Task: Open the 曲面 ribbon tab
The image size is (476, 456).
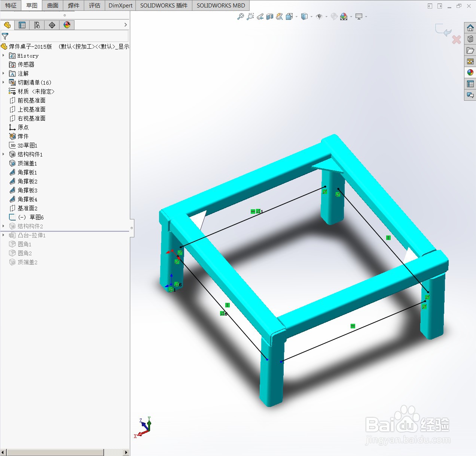Action: 53,6
